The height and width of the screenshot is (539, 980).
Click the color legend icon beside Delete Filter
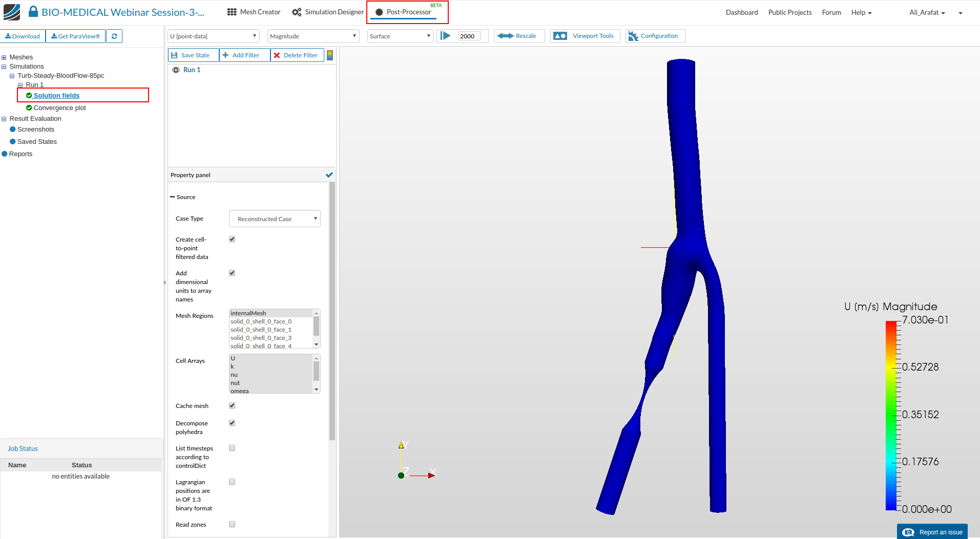[x=330, y=55]
